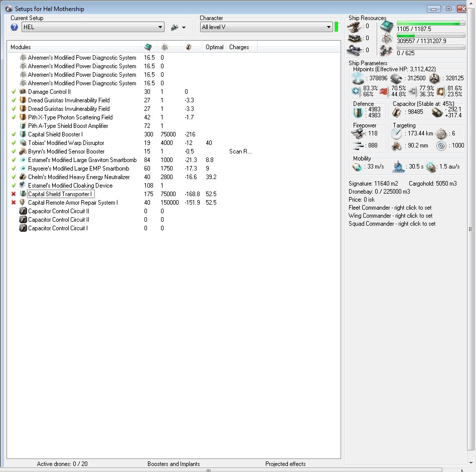This screenshot has height=472, width=476.
Task: Enable the Capital Shield Transporter I red X
Action: 14,194
